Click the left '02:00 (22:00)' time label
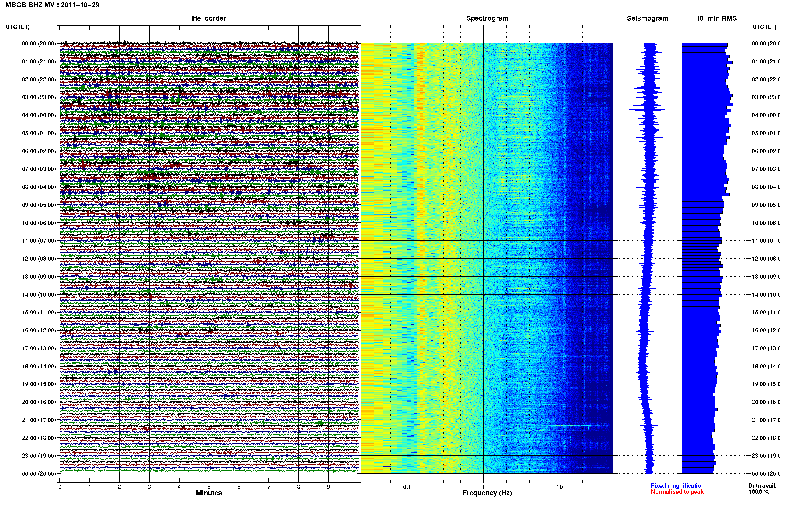 point(39,79)
